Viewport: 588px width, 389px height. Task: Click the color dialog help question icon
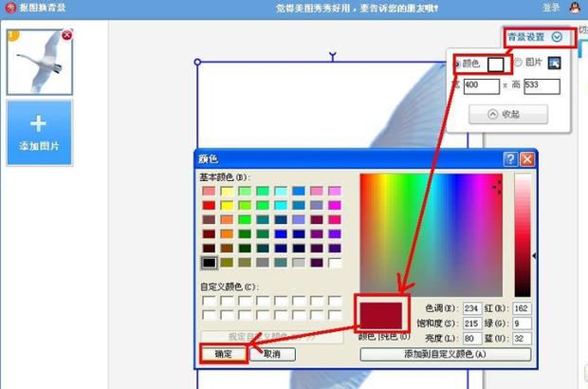point(509,159)
